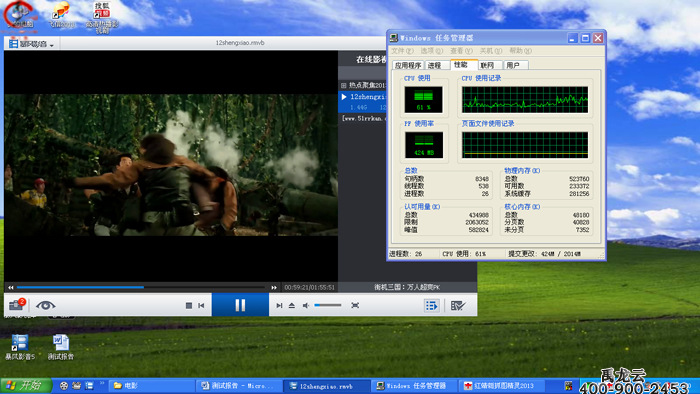700x394 pixels.
Task: Expand the hot topics list header
Action: click(x=363, y=85)
